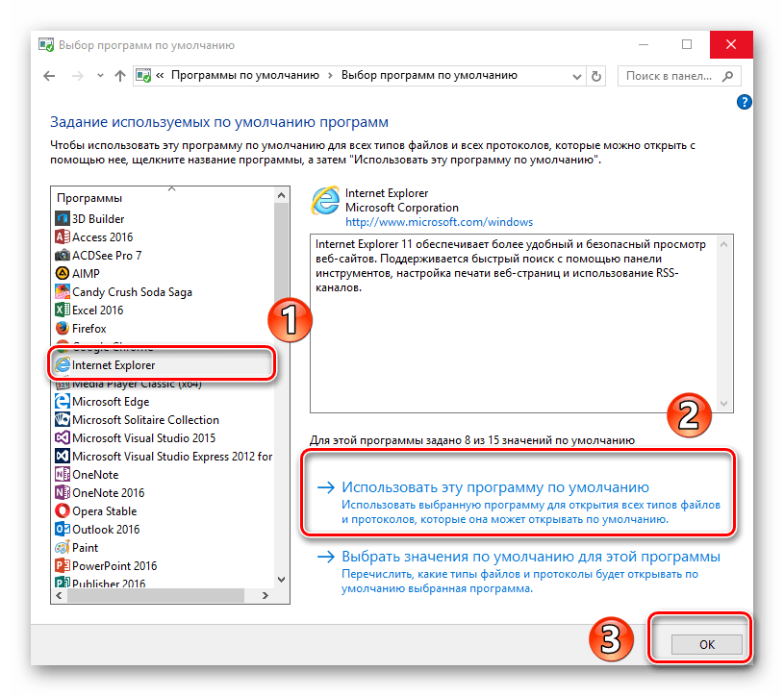Screen dimensions: 784x696
Task: Select the 3D Builder program icon
Action: [63, 218]
